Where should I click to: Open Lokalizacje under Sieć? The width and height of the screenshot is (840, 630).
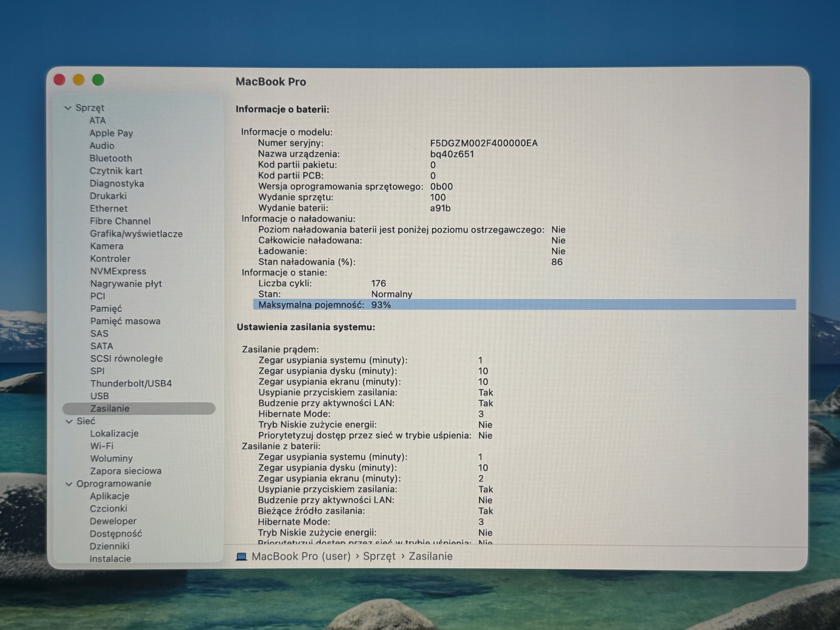point(114,434)
